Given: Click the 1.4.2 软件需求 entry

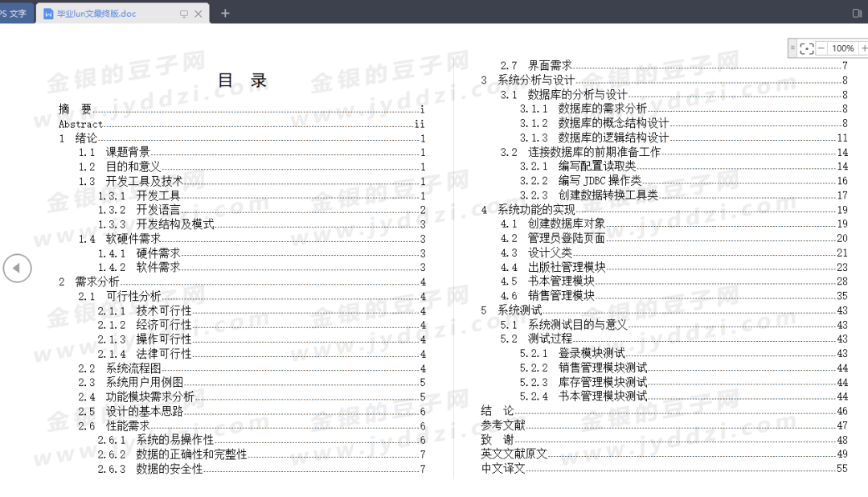Looking at the screenshot, I should click(261, 267).
